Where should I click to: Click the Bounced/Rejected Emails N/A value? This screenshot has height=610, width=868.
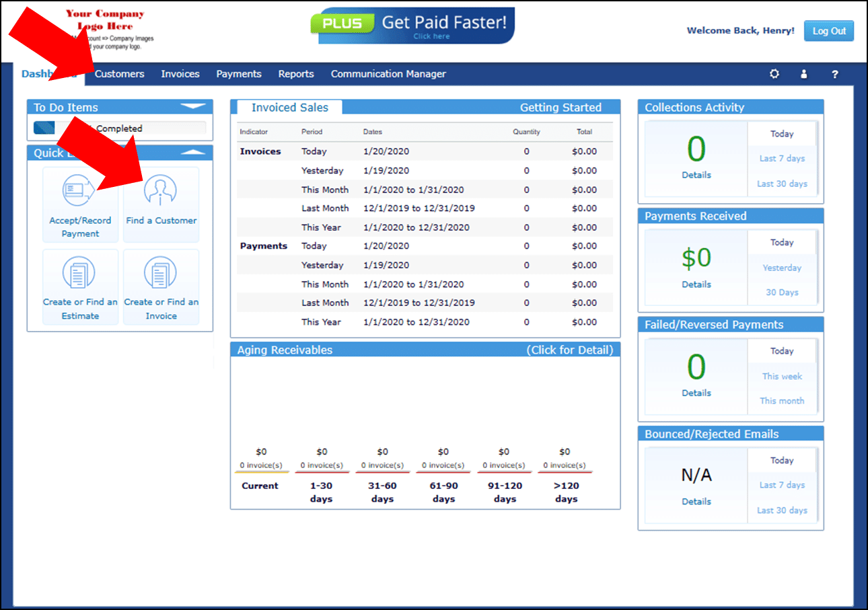[696, 476]
